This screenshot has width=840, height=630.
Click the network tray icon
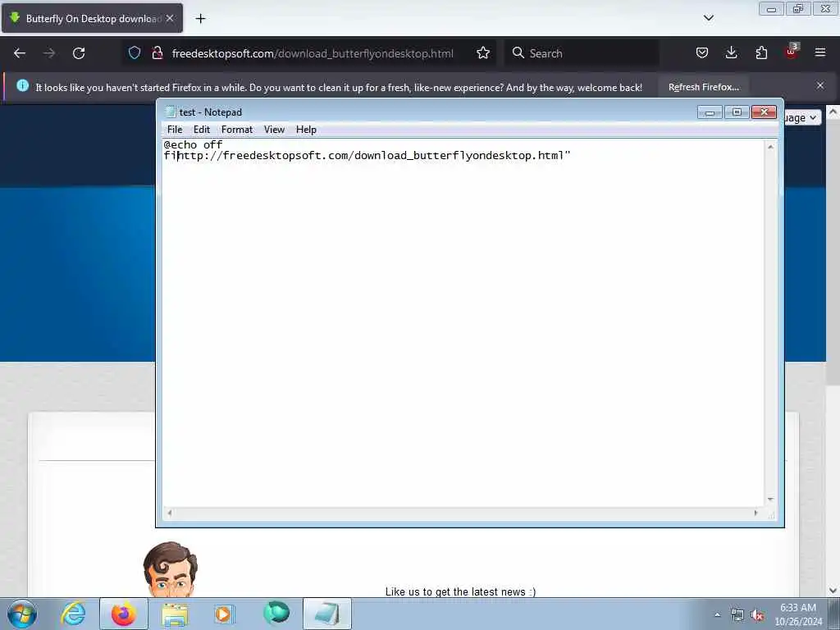[737, 615]
